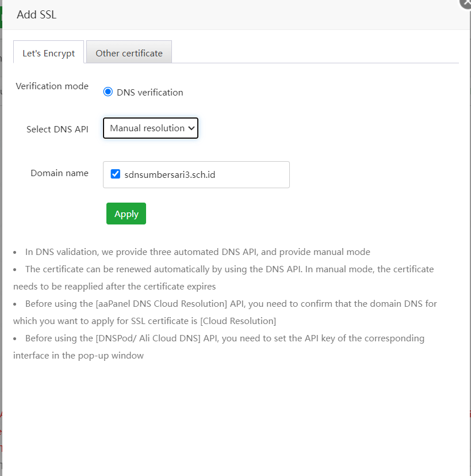Image resolution: width=471 pixels, height=476 pixels.
Task: Click the note about three automated DNS API
Action: click(198, 252)
